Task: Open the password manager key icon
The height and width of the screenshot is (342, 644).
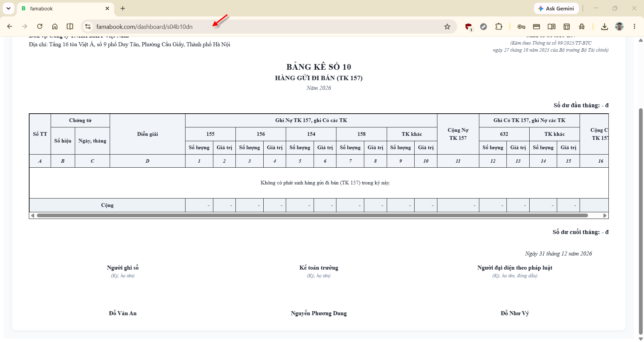Action: pyautogui.click(x=521, y=26)
